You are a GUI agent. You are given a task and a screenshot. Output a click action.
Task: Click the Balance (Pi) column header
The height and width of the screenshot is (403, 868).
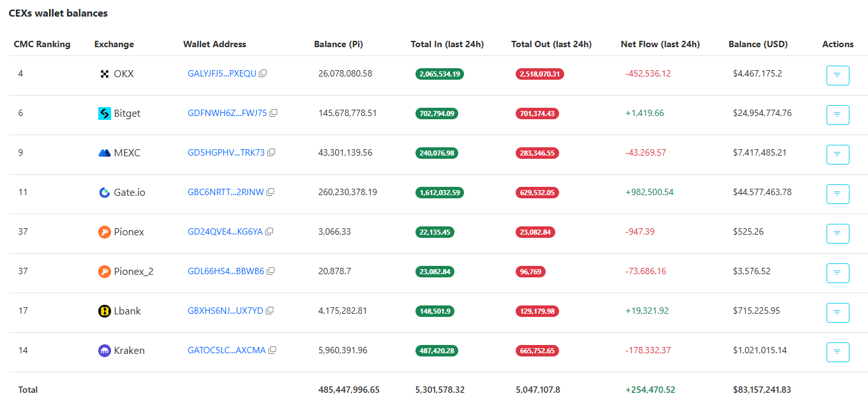[338, 44]
